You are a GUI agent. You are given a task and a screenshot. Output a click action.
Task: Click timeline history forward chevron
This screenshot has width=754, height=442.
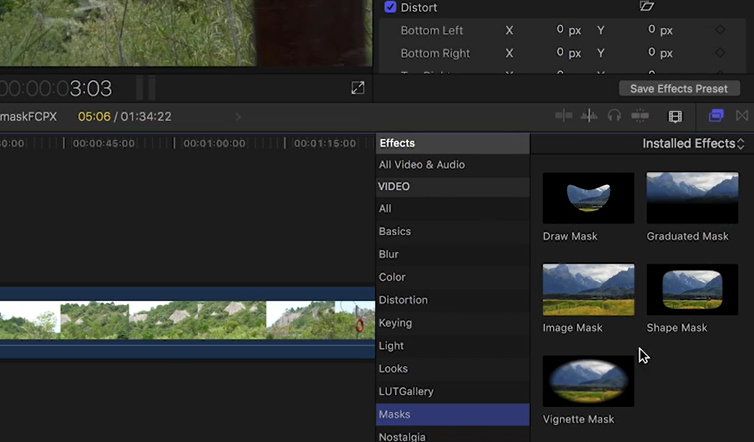238,117
